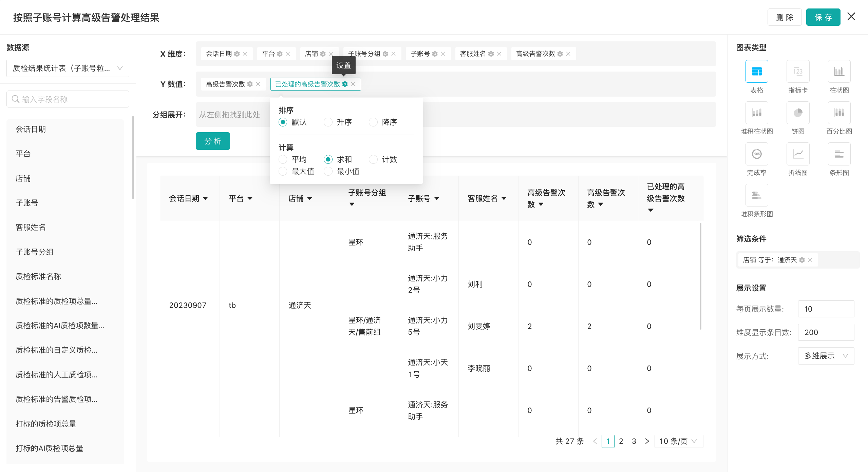
Task: Go to page 2 of results
Action: (621, 441)
